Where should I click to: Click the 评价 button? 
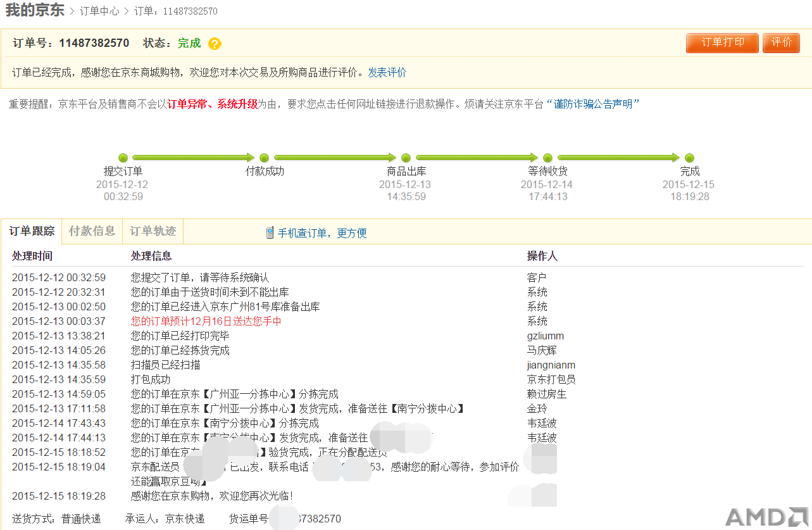point(781,43)
